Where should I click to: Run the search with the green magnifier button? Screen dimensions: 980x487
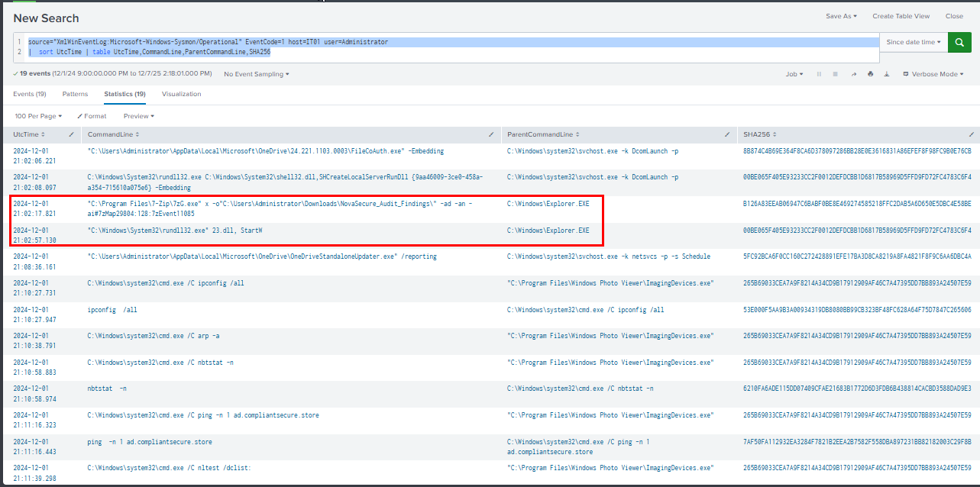(959, 43)
